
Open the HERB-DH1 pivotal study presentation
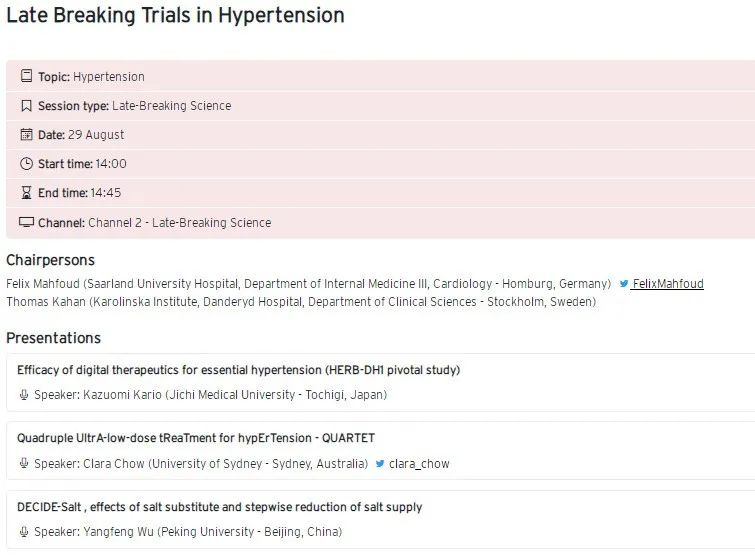pyautogui.click(x=238, y=370)
